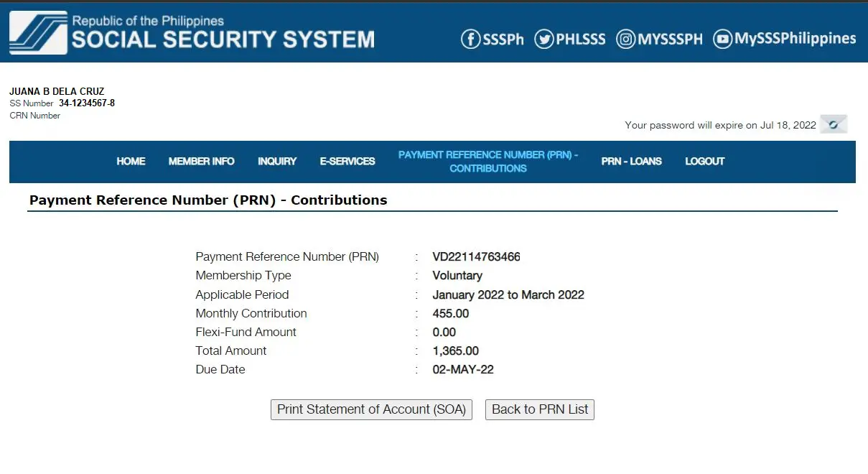This screenshot has height=474, width=868.
Task: Open the PRN - LOANS menu
Action: [x=631, y=162]
